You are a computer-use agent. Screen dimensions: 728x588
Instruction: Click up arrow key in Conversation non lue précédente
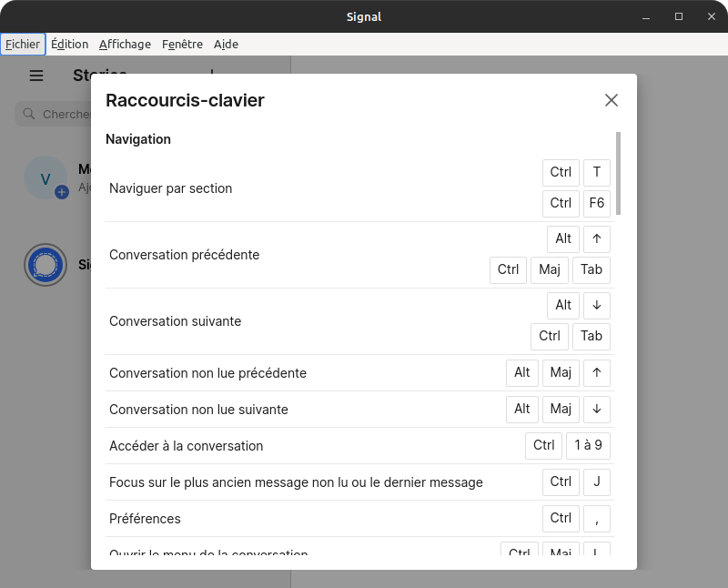coord(596,373)
